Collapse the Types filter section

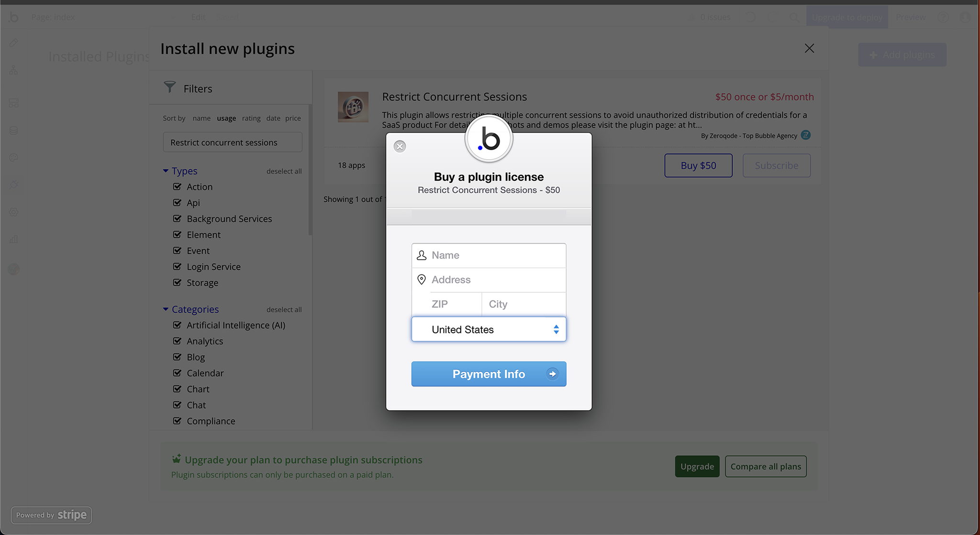pyautogui.click(x=166, y=171)
